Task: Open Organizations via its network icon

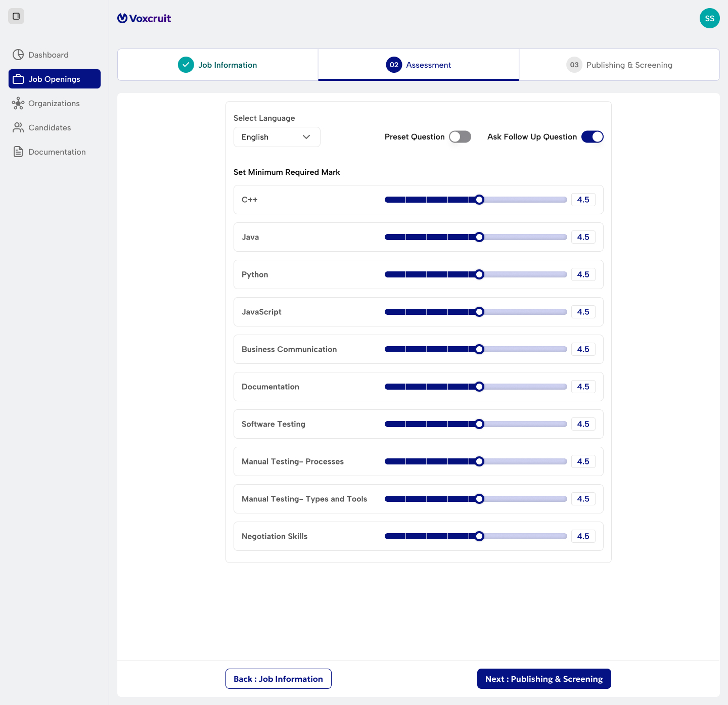Action: coord(18,103)
